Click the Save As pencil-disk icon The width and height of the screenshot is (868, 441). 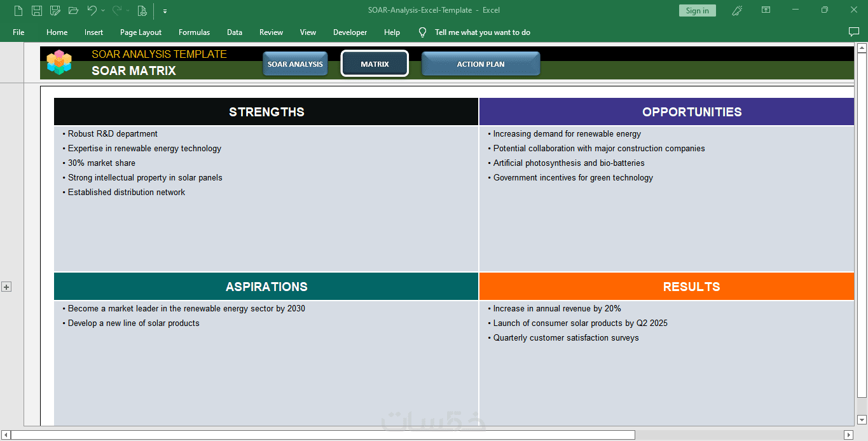coord(55,10)
